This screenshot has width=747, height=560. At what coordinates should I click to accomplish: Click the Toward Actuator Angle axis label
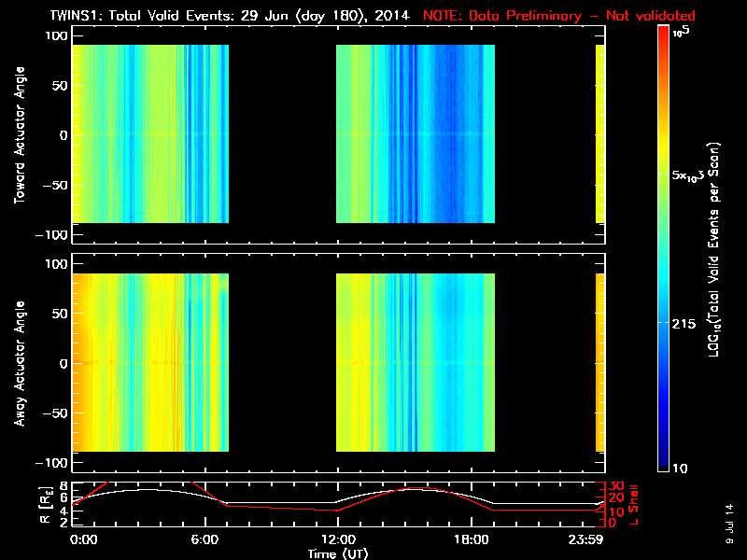click(19, 135)
